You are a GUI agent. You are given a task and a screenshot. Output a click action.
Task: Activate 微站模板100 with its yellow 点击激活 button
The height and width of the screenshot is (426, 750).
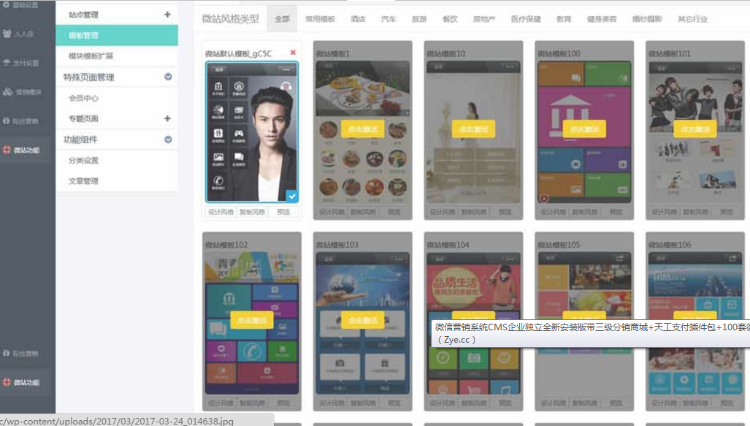point(585,129)
